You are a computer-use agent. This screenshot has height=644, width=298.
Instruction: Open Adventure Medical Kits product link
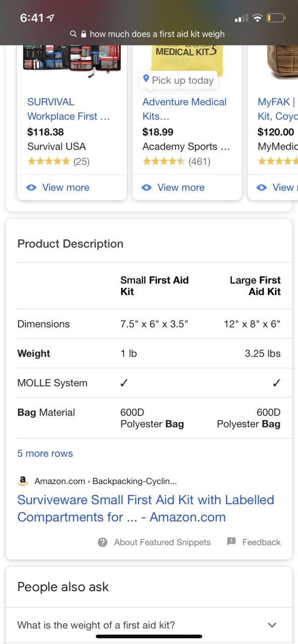coord(184,109)
